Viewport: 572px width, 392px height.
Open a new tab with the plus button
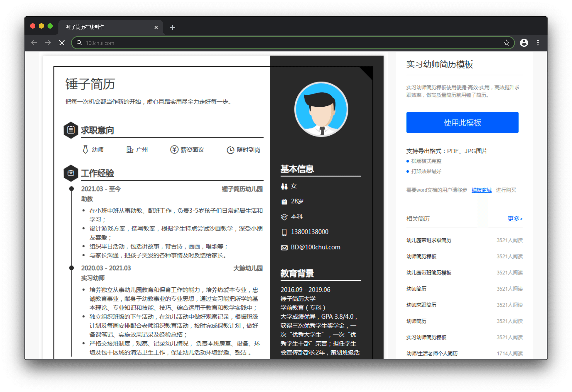tap(172, 27)
